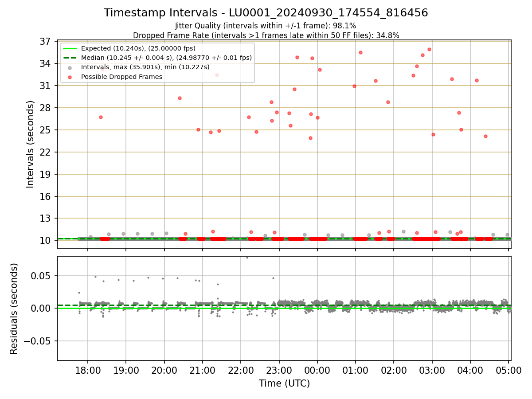
Task: Click x-axis tick label '20:00'
Action: (164, 370)
